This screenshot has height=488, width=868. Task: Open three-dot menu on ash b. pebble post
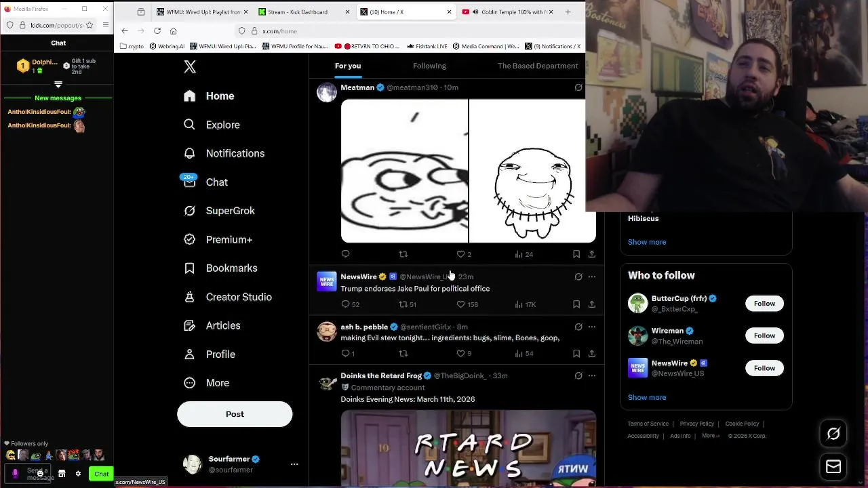click(592, 327)
